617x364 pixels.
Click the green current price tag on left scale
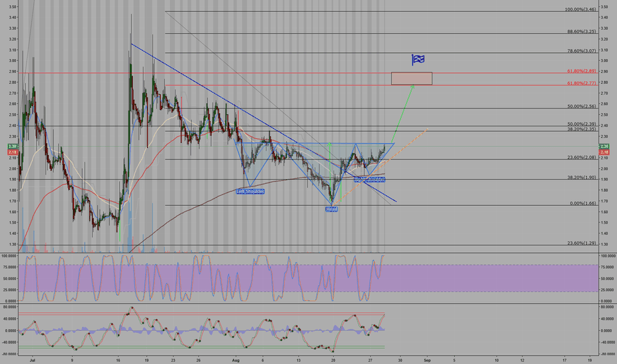click(x=13, y=146)
